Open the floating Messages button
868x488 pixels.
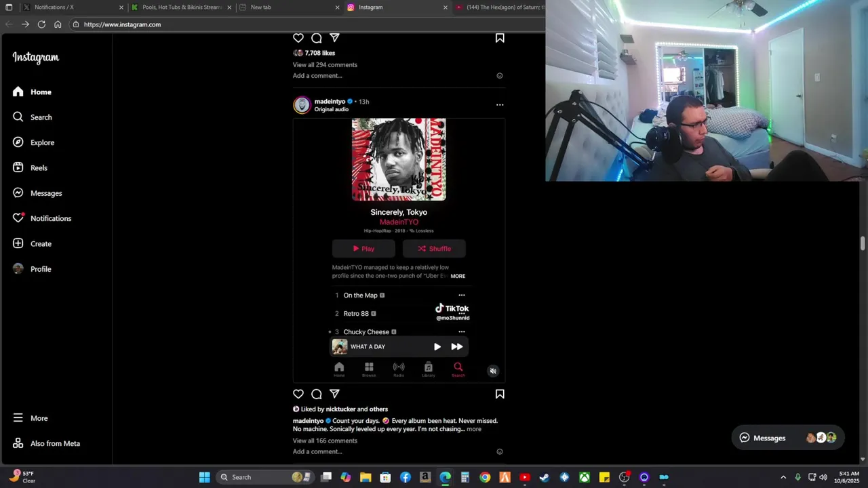[788, 438]
